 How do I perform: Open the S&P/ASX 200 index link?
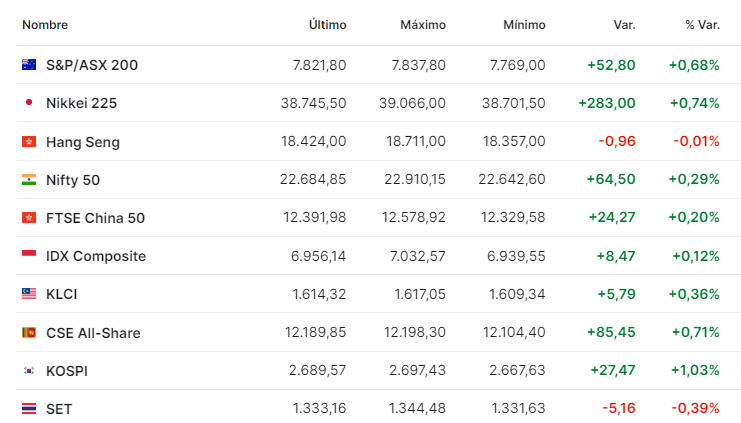(x=92, y=65)
